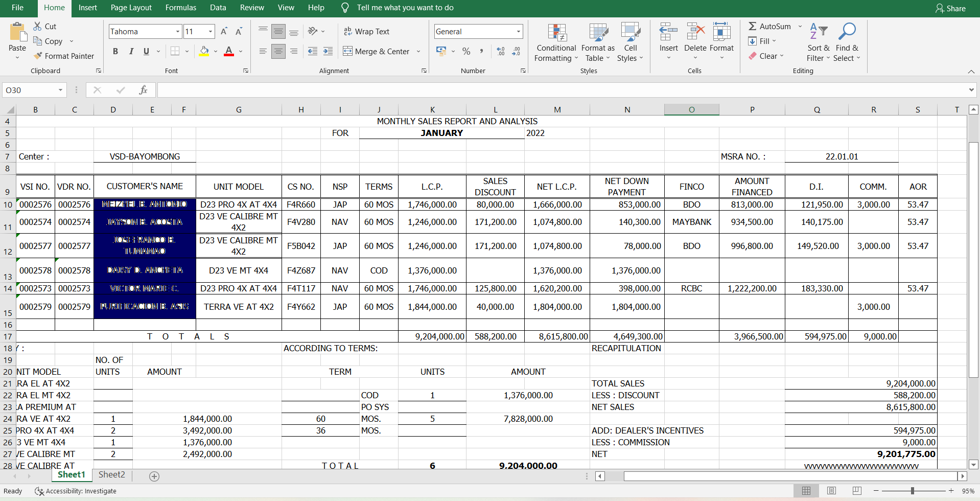
Task: Toggle Underline formatting
Action: pyautogui.click(x=147, y=51)
